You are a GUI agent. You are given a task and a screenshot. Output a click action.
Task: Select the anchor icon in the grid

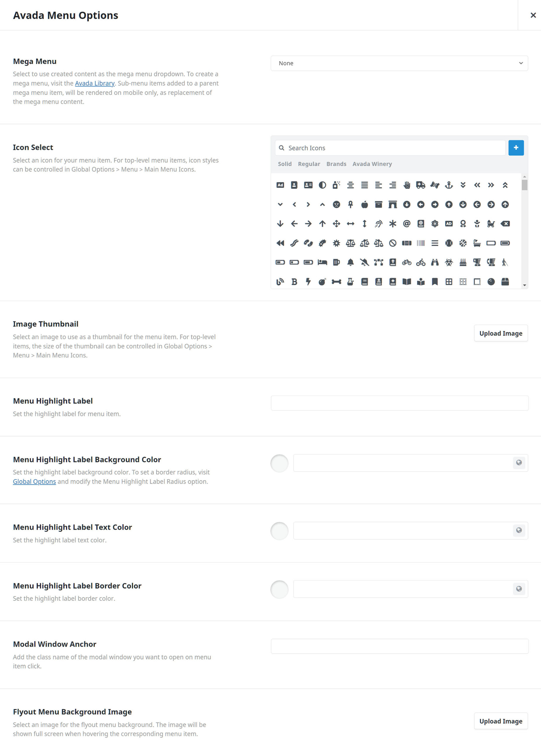point(449,185)
